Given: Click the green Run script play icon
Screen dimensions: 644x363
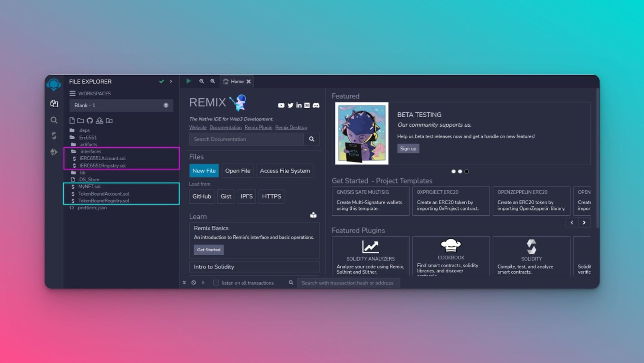Looking at the screenshot, I should click(189, 81).
